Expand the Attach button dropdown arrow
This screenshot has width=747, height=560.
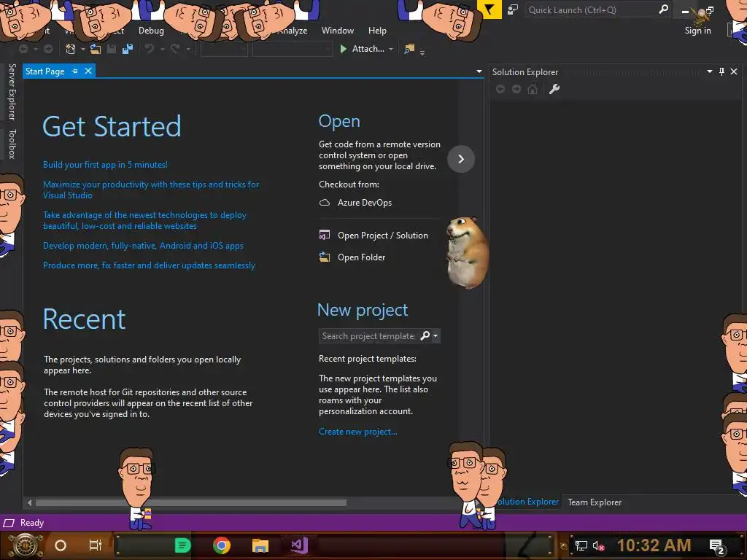coord(391,49)
